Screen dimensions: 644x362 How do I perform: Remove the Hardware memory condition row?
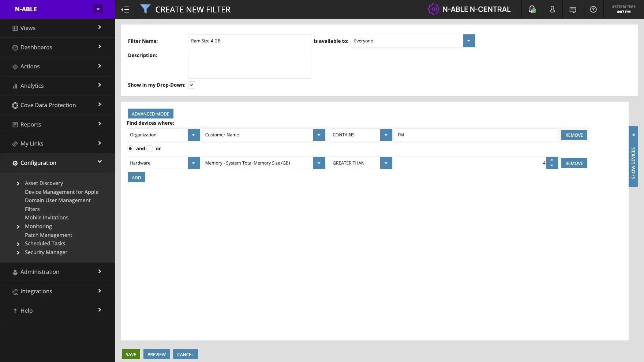coord(574,163)
